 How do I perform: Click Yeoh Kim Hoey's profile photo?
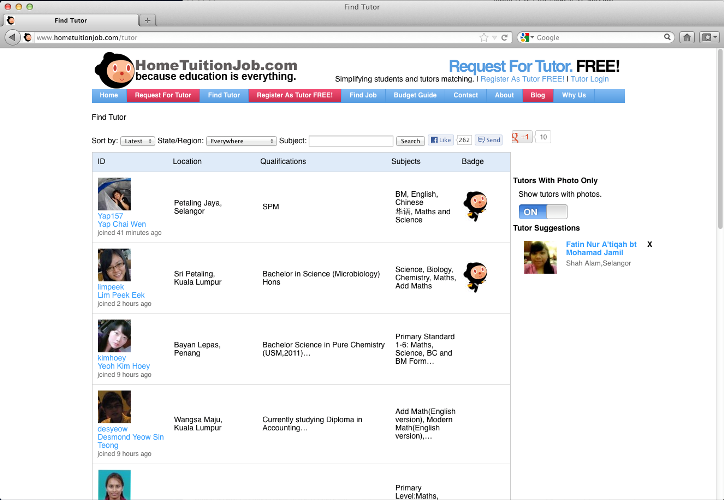(x=114, y=336)
